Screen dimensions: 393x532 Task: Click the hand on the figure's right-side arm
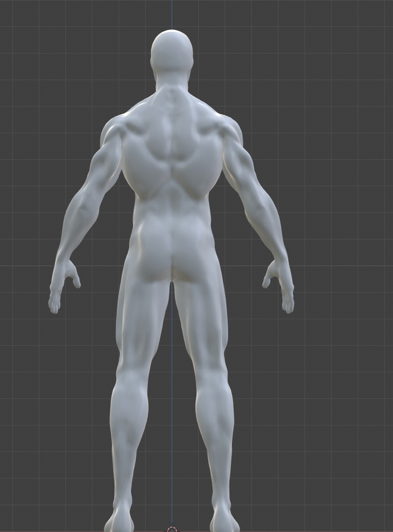click(279, 286)
